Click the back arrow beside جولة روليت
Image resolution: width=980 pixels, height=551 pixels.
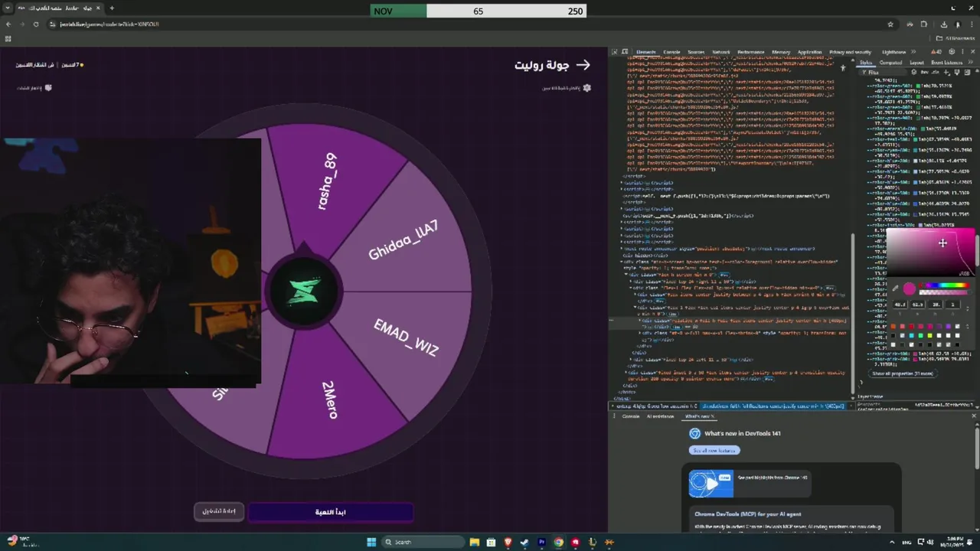coord(583,65)
